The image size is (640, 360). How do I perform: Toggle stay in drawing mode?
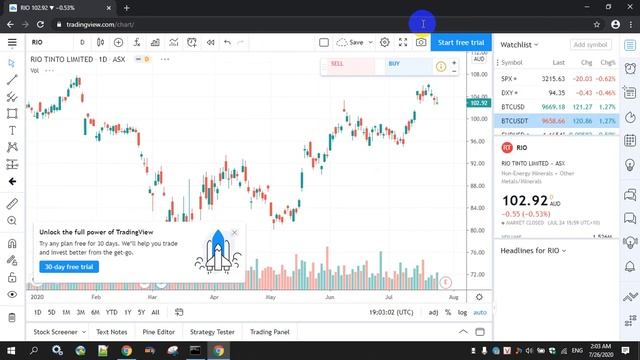coord(12,260)
